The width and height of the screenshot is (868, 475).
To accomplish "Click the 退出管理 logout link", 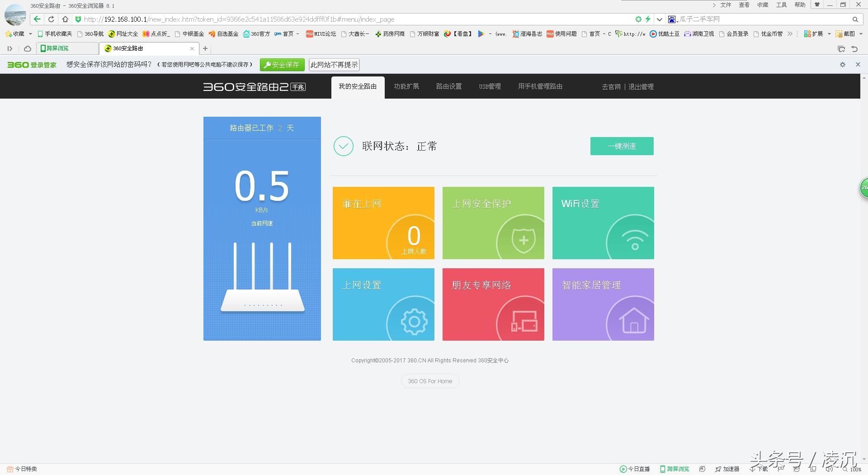I will (641, 87).
